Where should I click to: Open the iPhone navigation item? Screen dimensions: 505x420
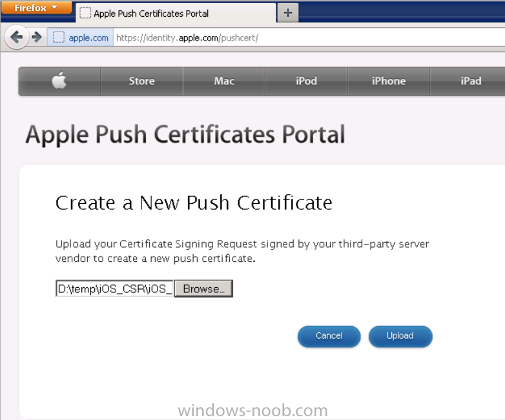point(389,81)
